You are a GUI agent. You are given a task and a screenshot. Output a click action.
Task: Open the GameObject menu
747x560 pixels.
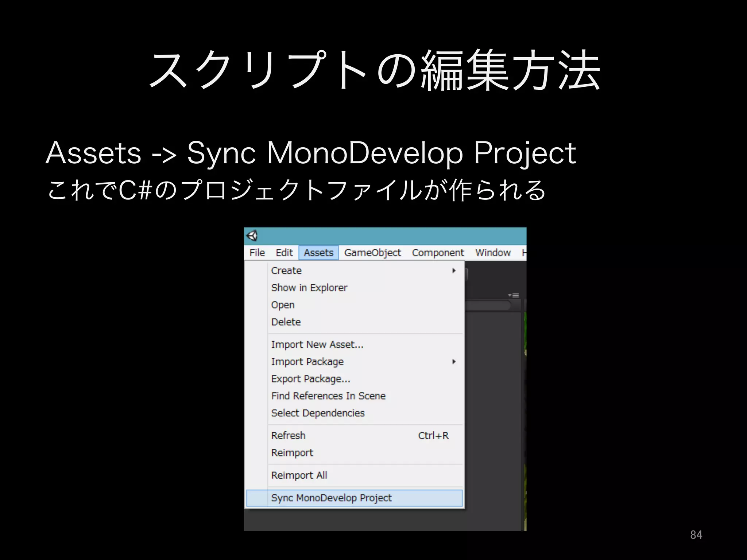click(x=372, y=253)
